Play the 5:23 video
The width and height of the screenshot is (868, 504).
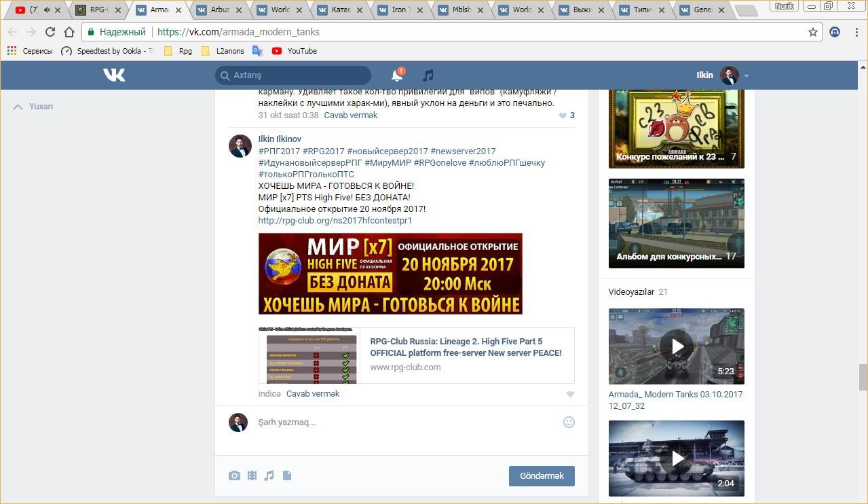(x=677, y=346)
